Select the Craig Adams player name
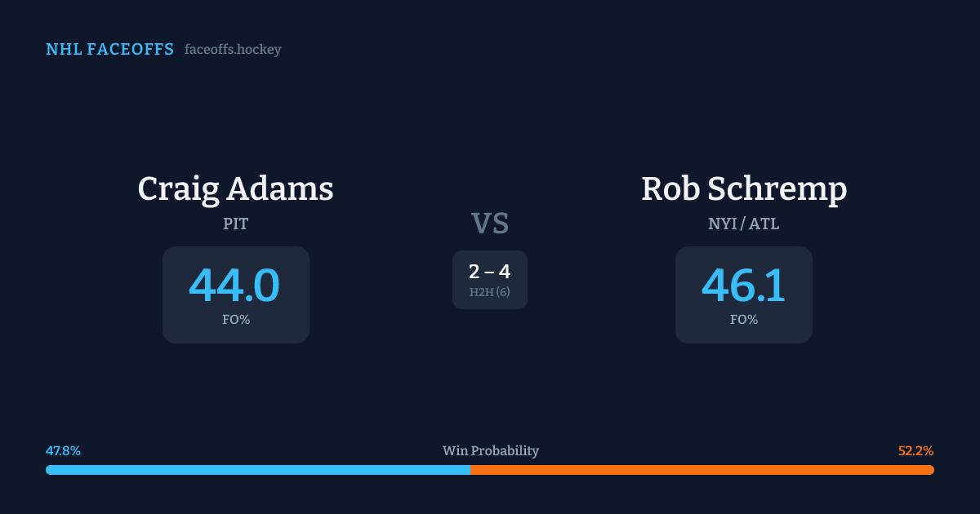The width and height of the screenshot is (980, 514). point(235,188)
